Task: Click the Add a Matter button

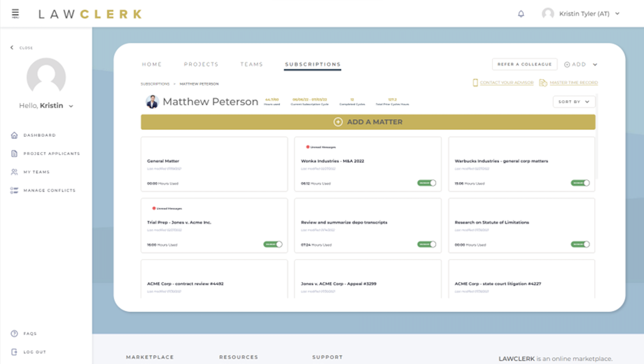Action: [x=368, y=122]
